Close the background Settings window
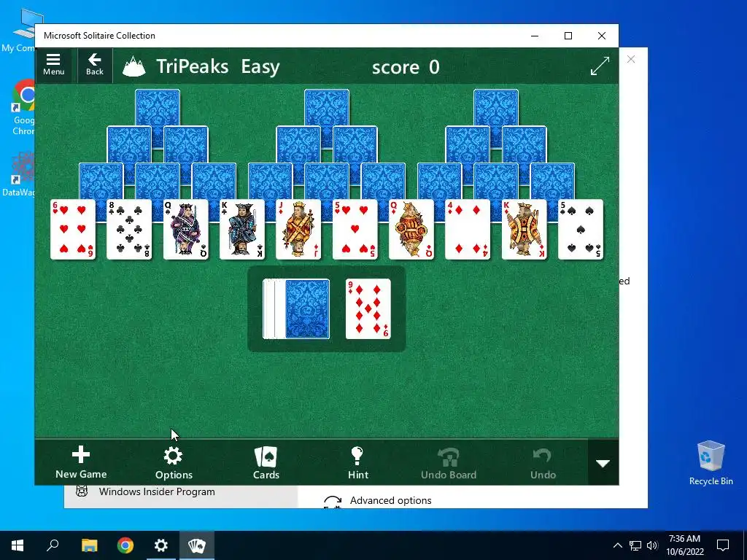Viewport: 747px width, 560px height. point(631,59)
